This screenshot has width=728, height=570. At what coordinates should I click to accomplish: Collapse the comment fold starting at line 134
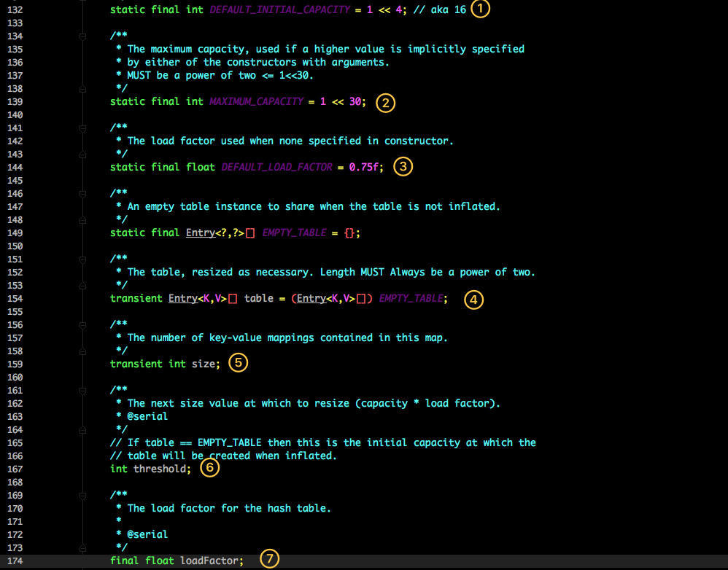click(x=82, y=36)
